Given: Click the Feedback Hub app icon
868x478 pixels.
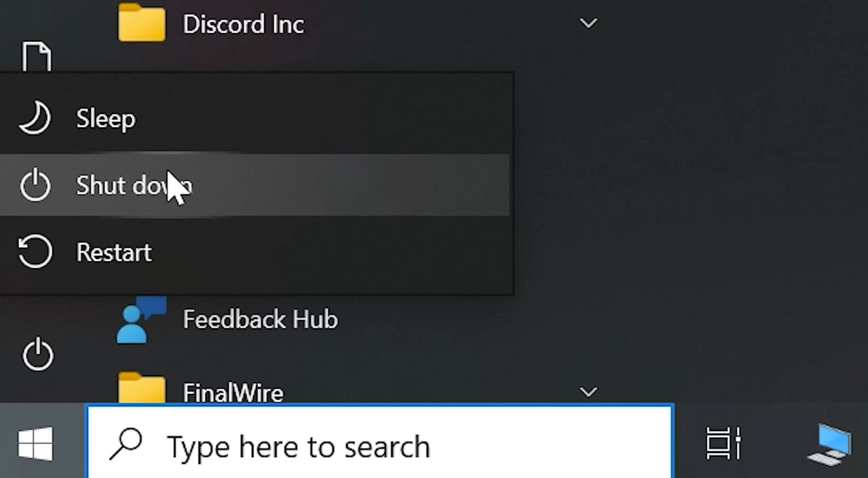Looking at the screenshot, I should pyautogui.click(x=141, y=320).
